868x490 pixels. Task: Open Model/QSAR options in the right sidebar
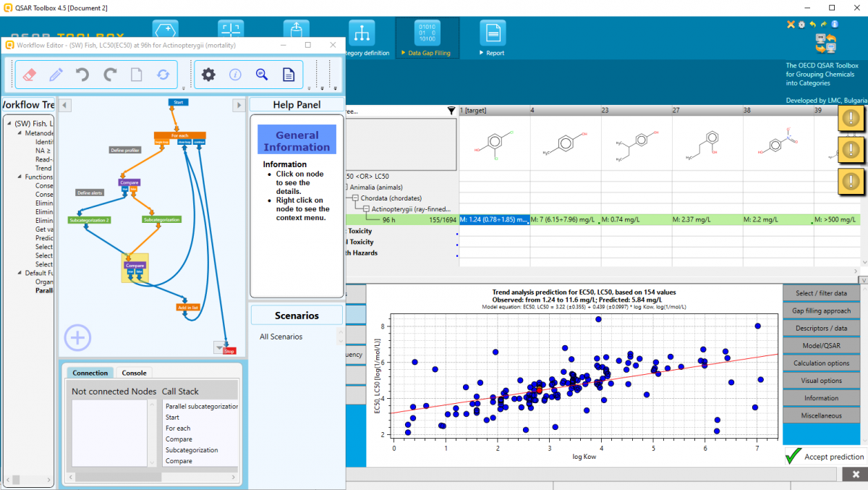(x=821, y=345)
